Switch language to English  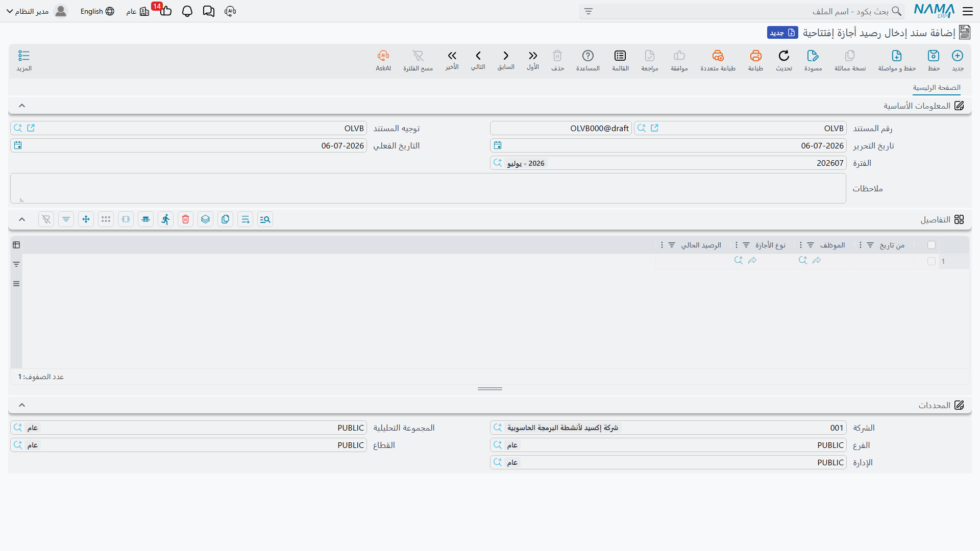[x=97, y=11]
